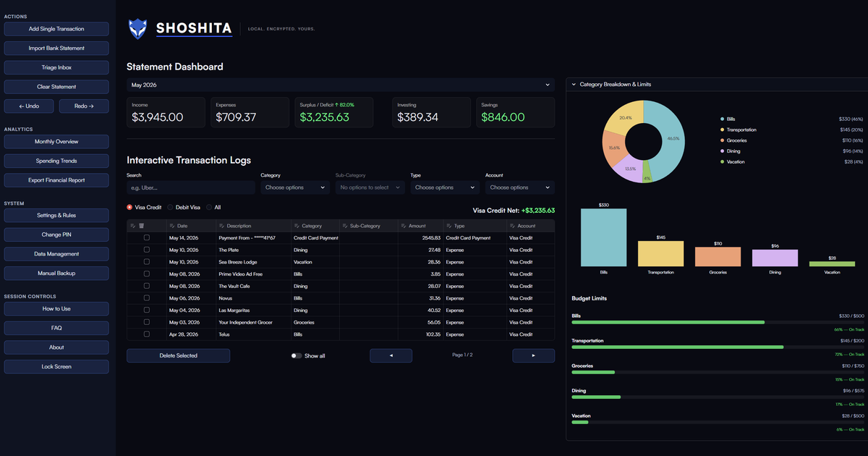Click the edit icon beside Category column header
Viewport: 868px width, 456px height.
pyautogui.click(x=297, y=226)
